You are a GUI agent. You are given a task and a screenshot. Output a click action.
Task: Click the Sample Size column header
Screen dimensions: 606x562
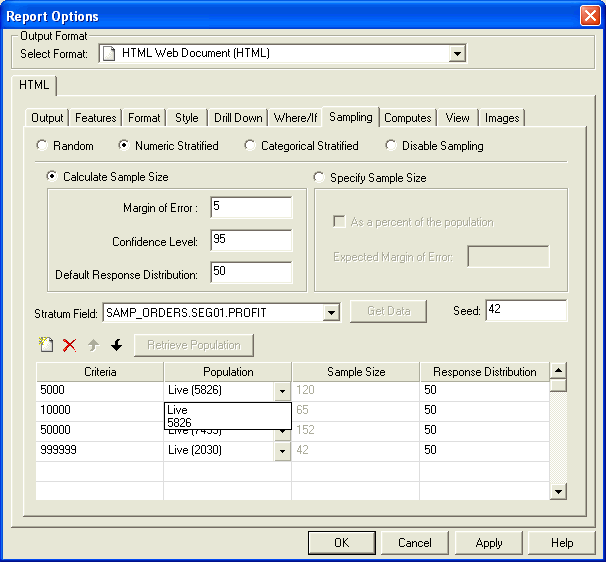tap(356, 372)
